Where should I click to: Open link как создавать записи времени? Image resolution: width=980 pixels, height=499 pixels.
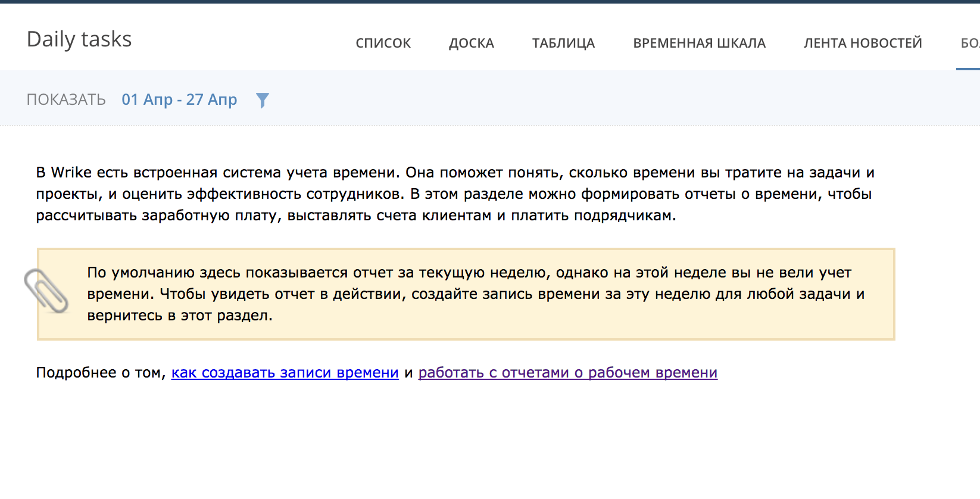coord(285,373)
